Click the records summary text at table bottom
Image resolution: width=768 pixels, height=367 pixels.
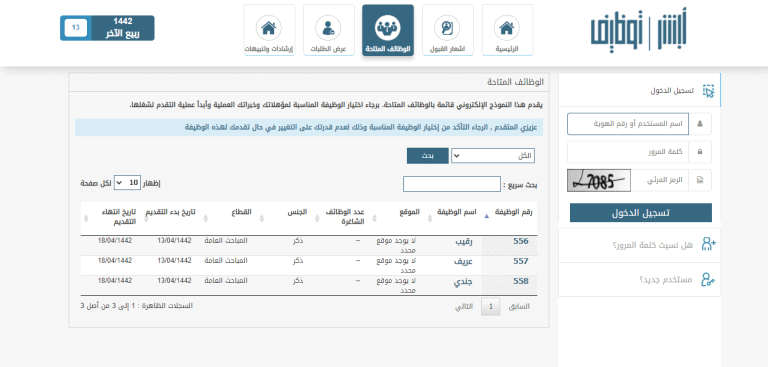137,305
